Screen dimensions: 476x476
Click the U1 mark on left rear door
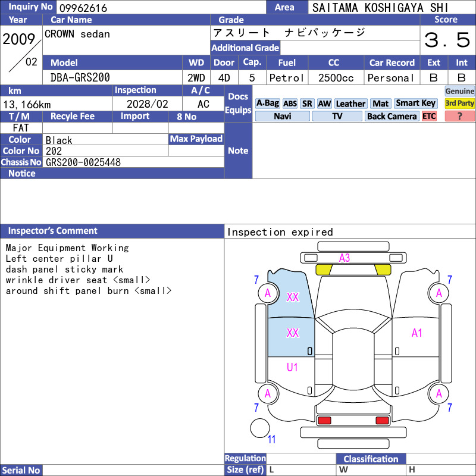click(x=292, y=367)
